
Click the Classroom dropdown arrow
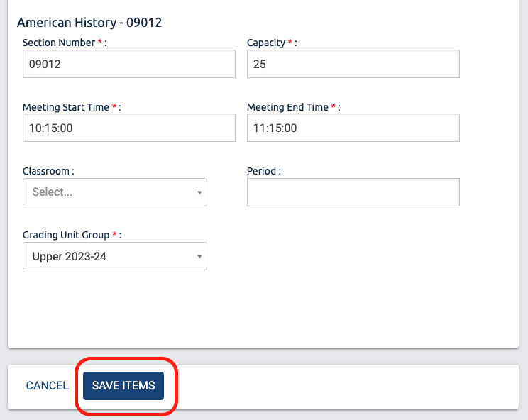click(x=199, y=193)
